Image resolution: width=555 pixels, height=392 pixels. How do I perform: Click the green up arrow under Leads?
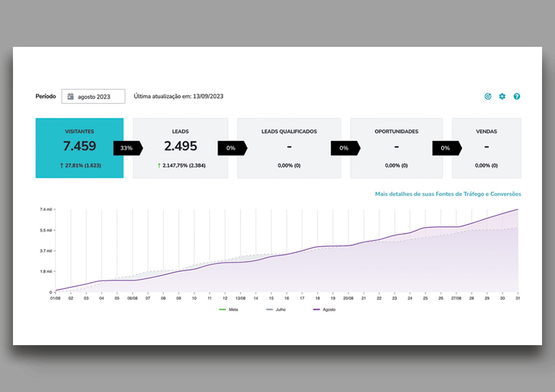pyautogui.click(x=159, y=165)
